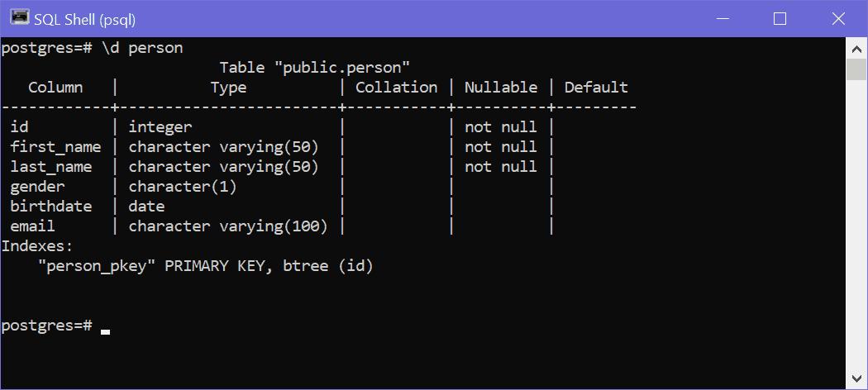This screenshot has width=868, height=390.
Task: Click the "not null" value for id
Action: pyautogui.click(x=501, y=127)
